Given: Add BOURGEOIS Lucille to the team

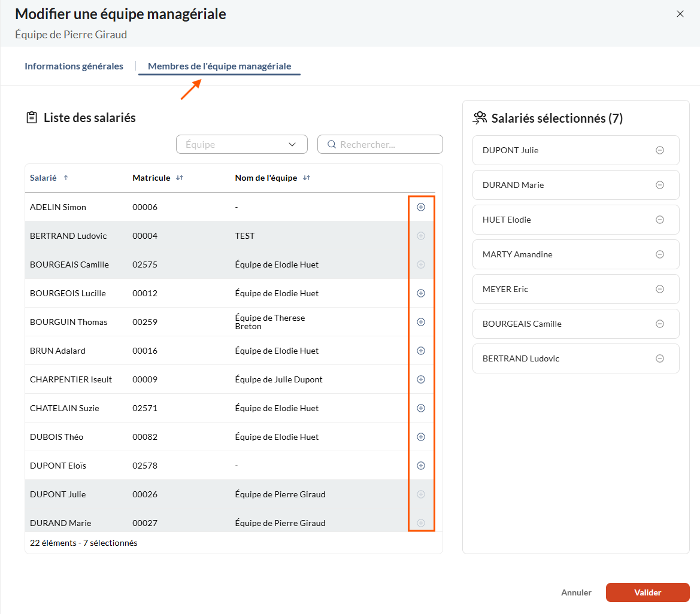Looking at the screenshot, I should click(x=420, y=293).
